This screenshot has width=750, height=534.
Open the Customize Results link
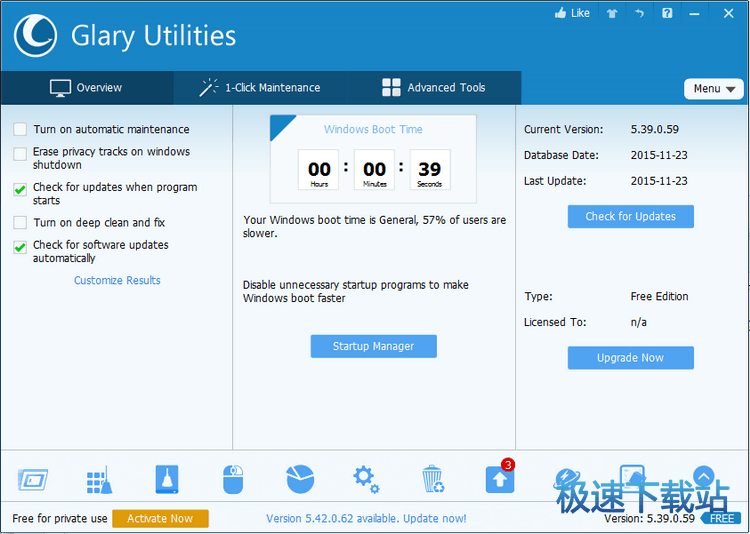117,280
